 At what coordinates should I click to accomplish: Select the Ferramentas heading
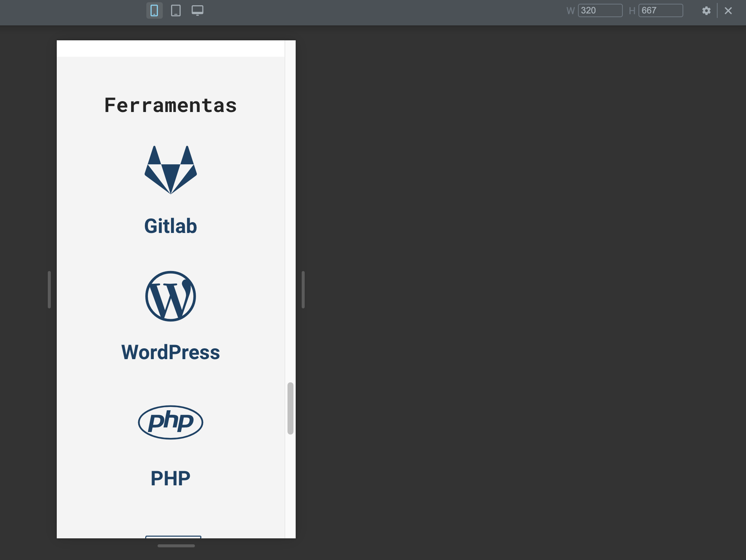[x=171, y=105]
